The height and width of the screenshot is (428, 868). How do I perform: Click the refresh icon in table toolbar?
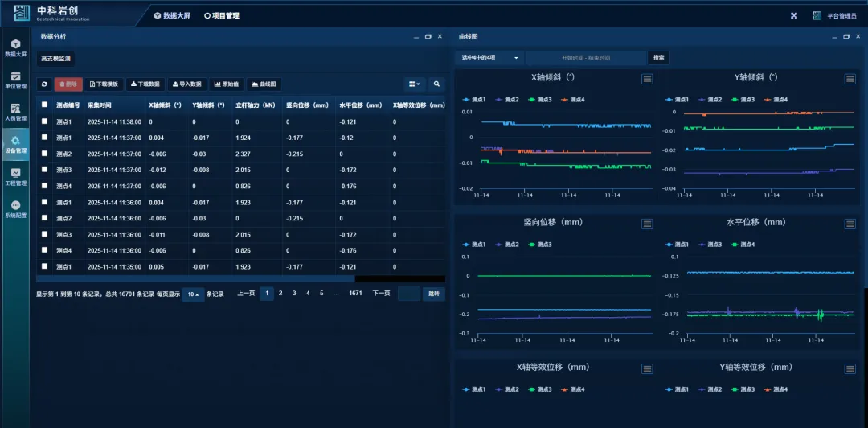45,84
